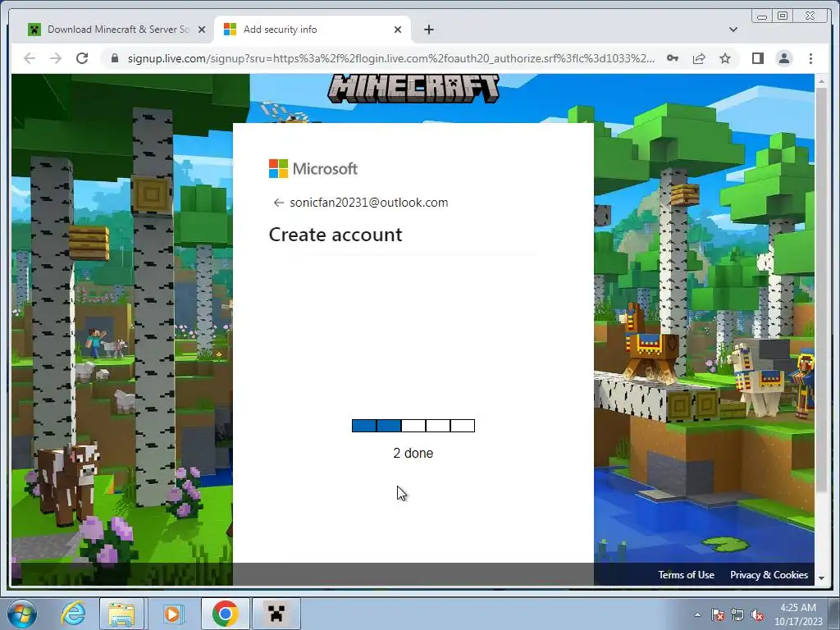Switch to Download Minecraft & Server tab
Image resolution: width=840 pixels, height=630 pixels.
pyautogui.click(x=116, y=30)
